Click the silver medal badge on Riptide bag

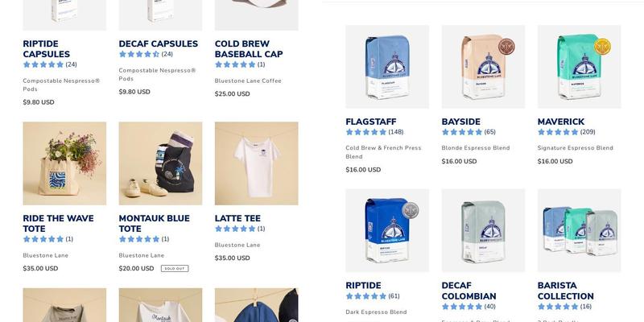pyautogui.click(x=410, y=210)
